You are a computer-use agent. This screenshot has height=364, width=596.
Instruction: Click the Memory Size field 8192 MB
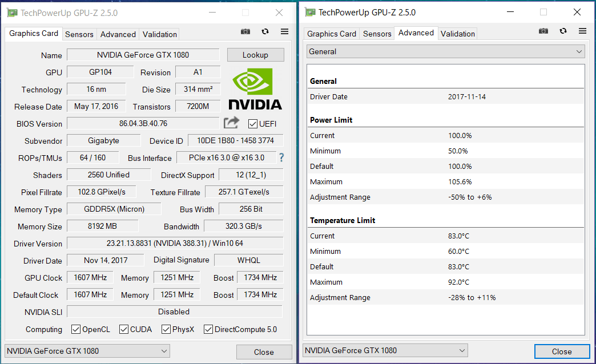click(102, 226)
